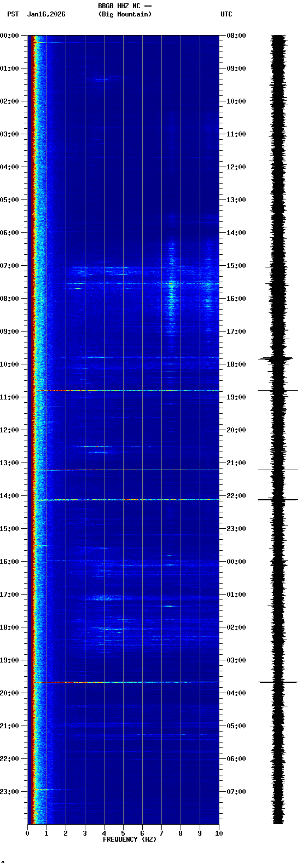Click UTC axis label '04:00'
The width and height of the screenshot is (302, 868).
tap(236, 693)
